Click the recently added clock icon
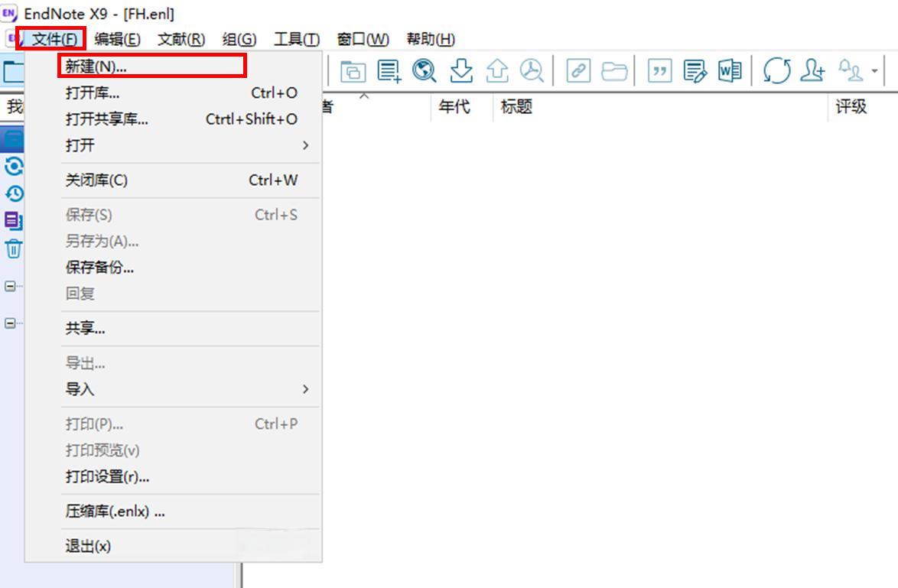This screenshot has width=898, height=588. tap(15, 194)
